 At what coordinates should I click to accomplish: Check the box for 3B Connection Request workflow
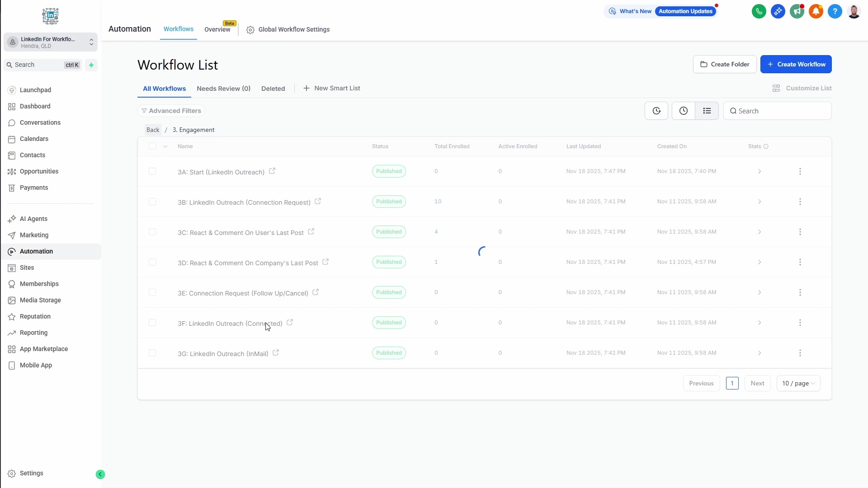click(152, 202)
